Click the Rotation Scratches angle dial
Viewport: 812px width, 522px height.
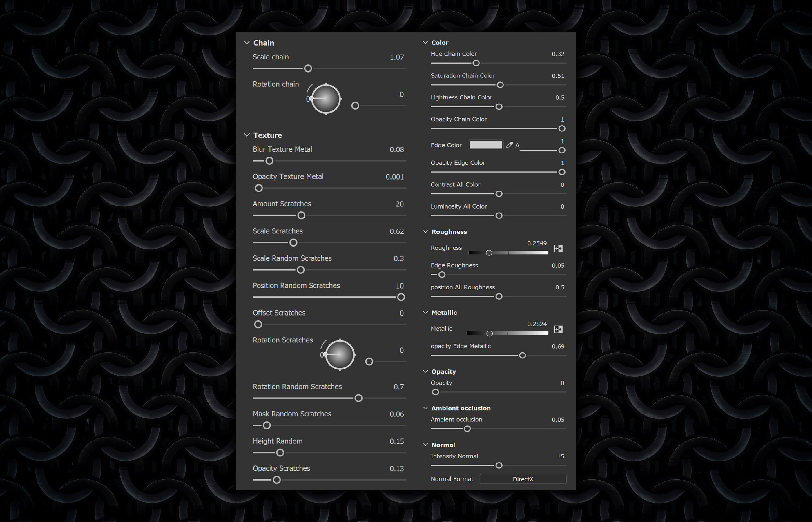340,355
